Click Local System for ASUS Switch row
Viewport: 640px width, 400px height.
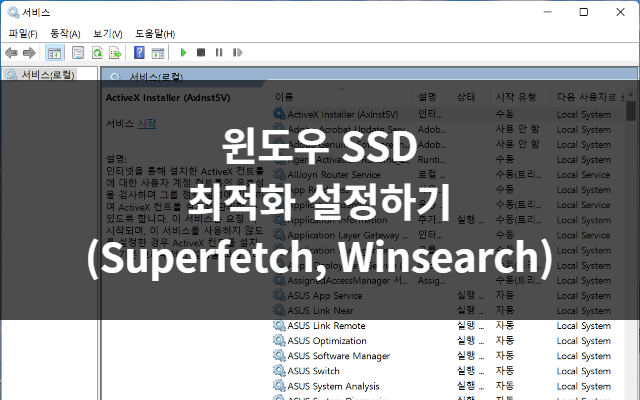coord(584,371)
